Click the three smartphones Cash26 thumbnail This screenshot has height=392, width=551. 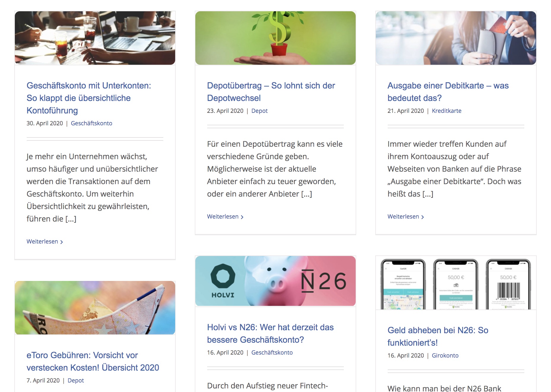(456, 283)
